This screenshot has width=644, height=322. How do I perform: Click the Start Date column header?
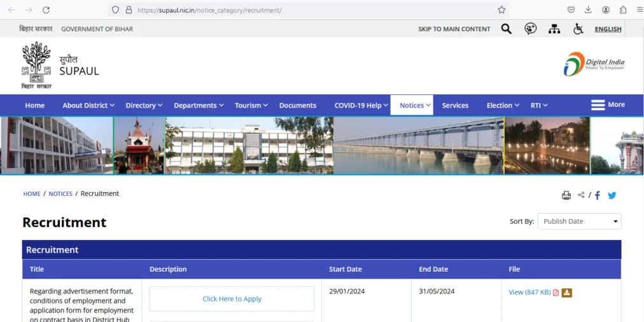click(346, 269)
